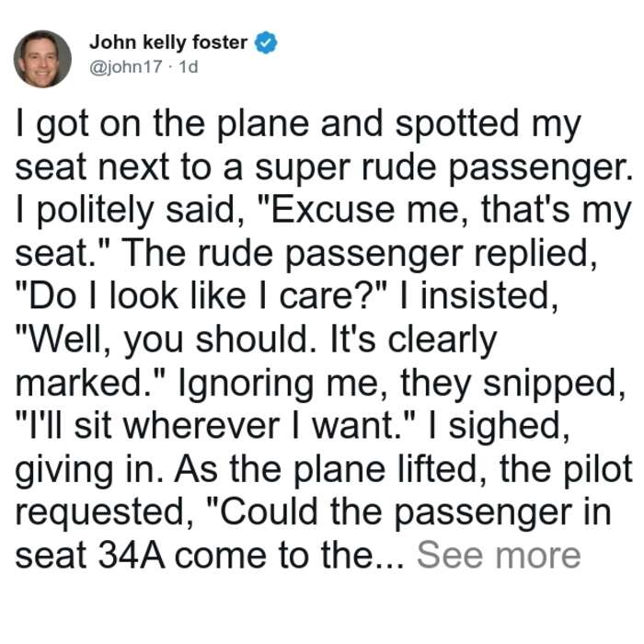Click the text "Ignoring me, they snipped"
Screen dimensions: 644x644
click(x=403, y=384)
